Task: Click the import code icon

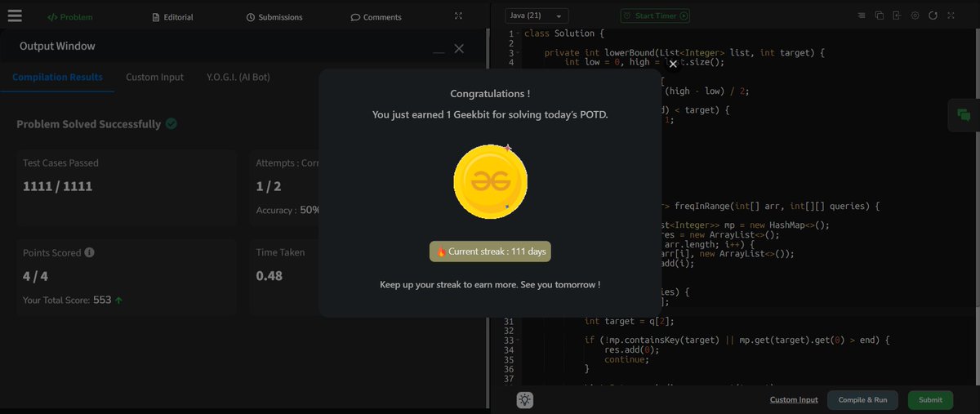Action: pos(897,16)
